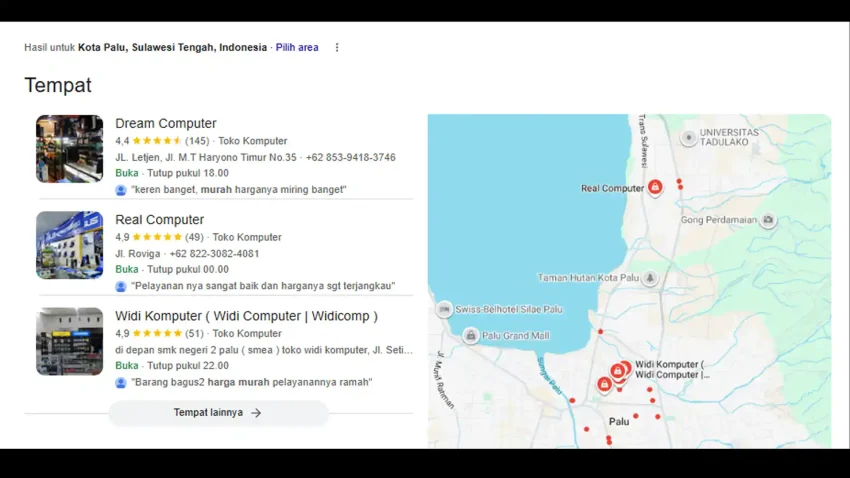Click the Dream Computer store thumbnail
The width and height of the screenshot is (850, 478).
69,148
